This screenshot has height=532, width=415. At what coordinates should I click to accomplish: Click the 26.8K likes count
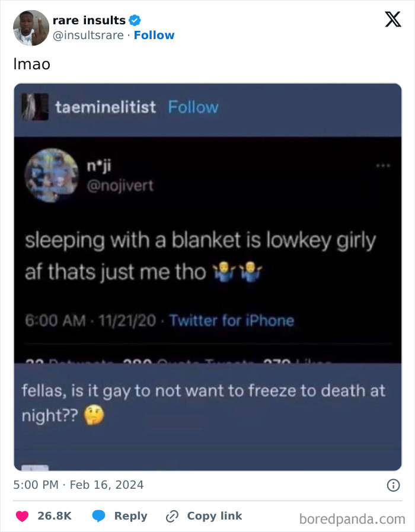[55, 516]
